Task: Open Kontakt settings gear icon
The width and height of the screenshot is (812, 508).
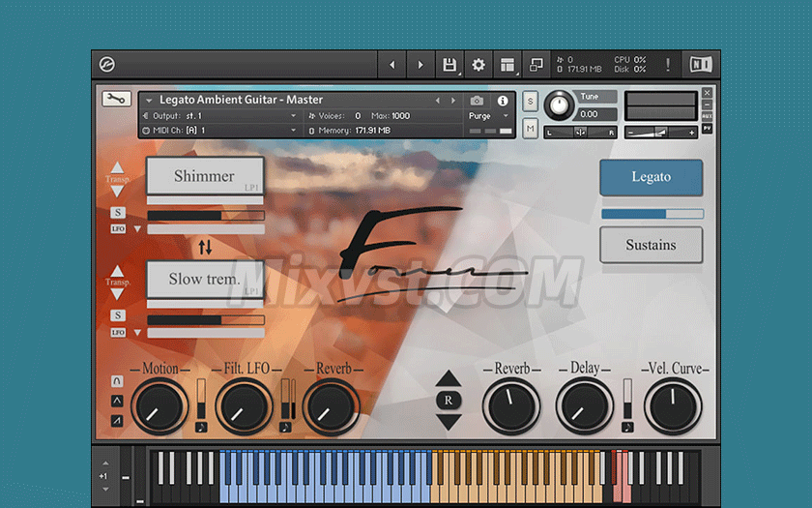Action: tap(478, 65)
